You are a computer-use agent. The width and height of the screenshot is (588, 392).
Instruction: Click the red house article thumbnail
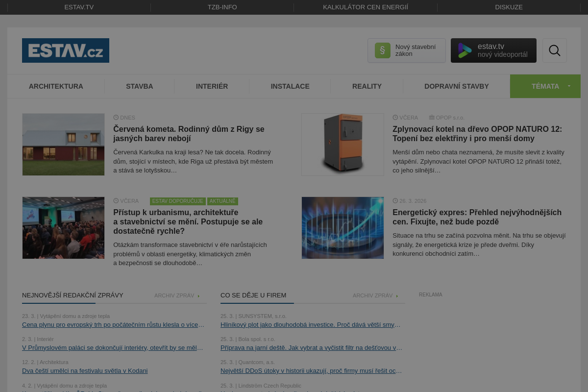click(x=63, y=145)
